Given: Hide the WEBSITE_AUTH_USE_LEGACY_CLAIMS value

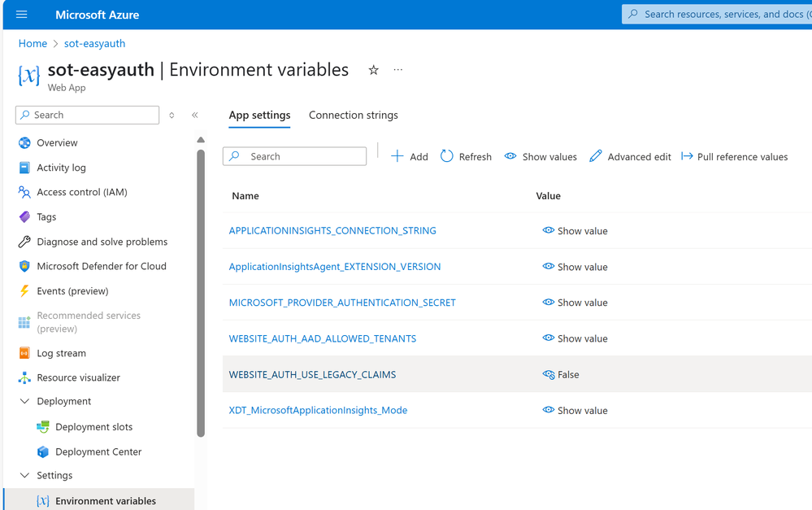Looking at the screenshot, I should click(549, 375).
